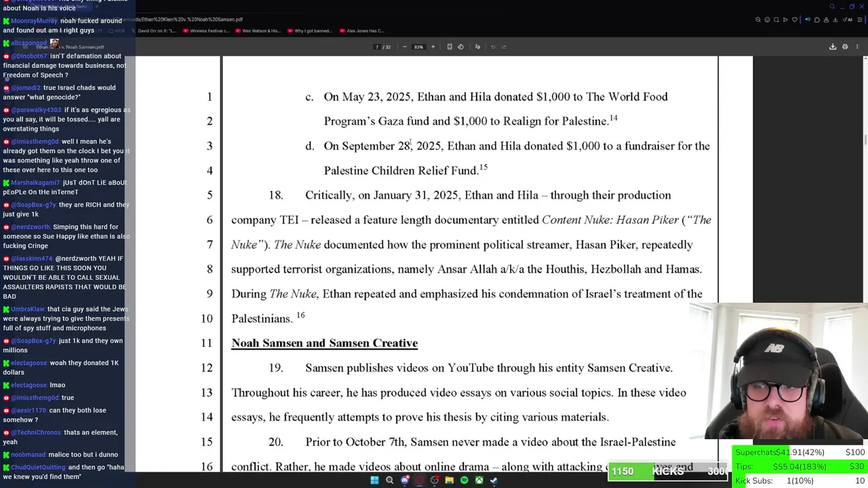Screen dimensions: 868x488
Task: Open the 'David Orr on X' bookmark
Action: [155, 30]
